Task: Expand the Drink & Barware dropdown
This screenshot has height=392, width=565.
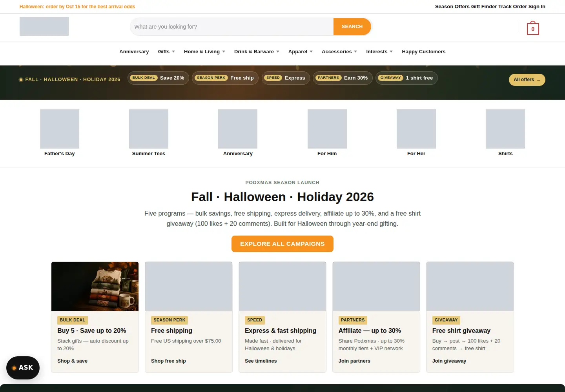Action: [257, 52]
